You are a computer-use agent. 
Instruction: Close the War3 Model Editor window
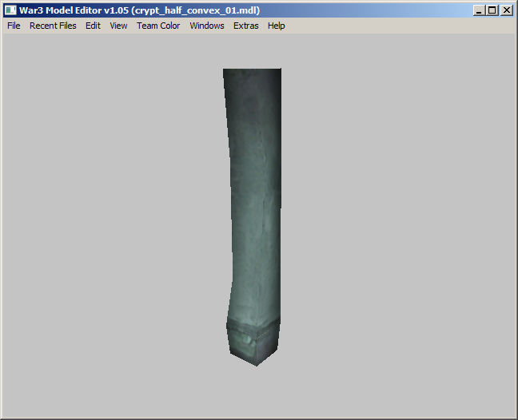click(507, 10)
